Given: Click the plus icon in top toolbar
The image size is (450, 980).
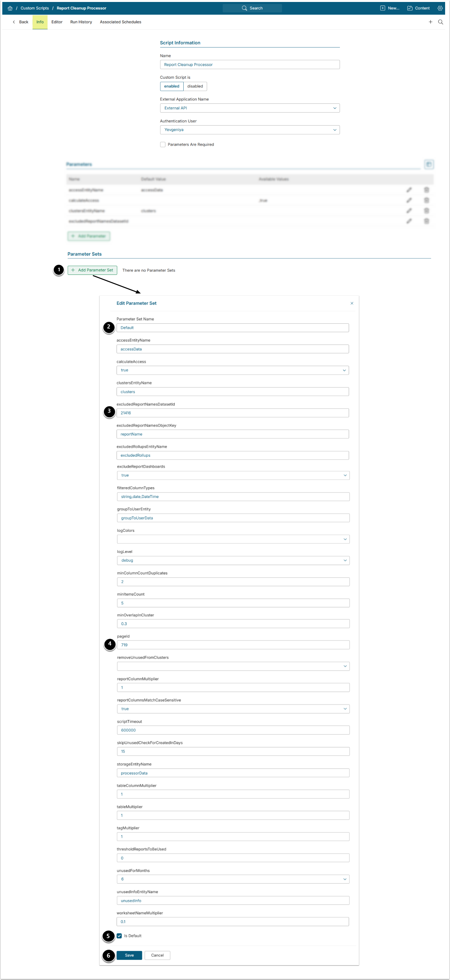Looking at the screenshot, I should 430,22.
